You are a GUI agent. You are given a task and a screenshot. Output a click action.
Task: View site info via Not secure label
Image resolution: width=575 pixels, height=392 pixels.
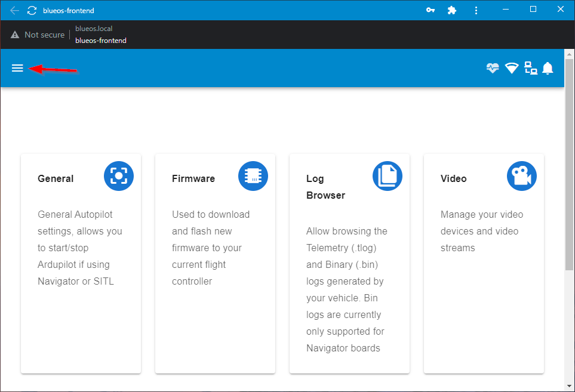click(37, 35)
